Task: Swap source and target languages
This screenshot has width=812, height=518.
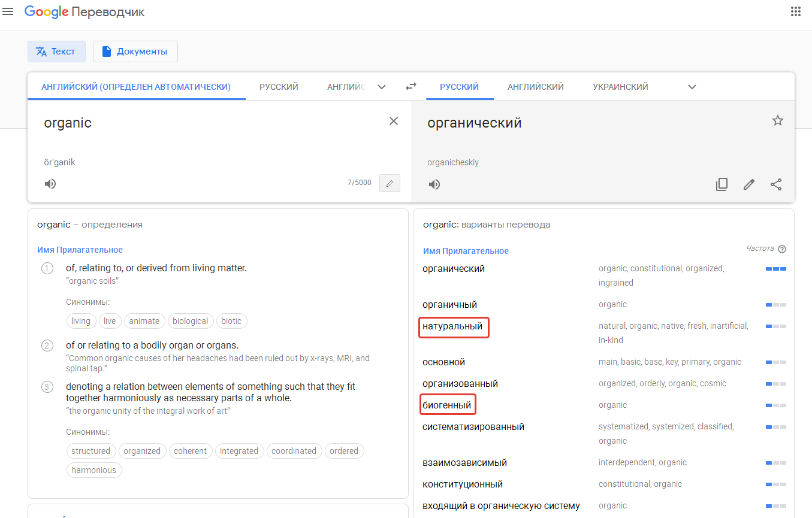Action: 411,87
